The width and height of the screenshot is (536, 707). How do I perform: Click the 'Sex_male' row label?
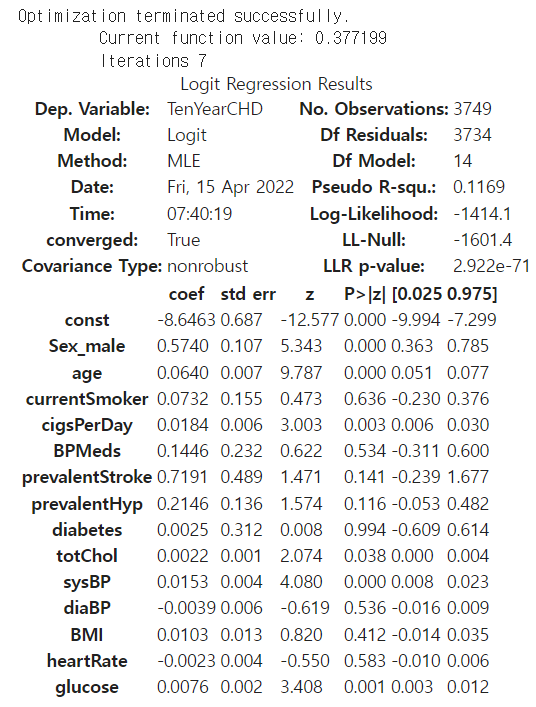(x=87, y=346)
